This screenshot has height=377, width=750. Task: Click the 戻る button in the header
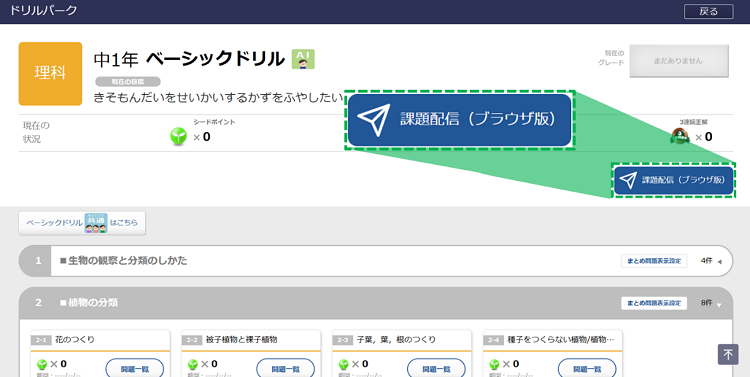coord(708,11)
